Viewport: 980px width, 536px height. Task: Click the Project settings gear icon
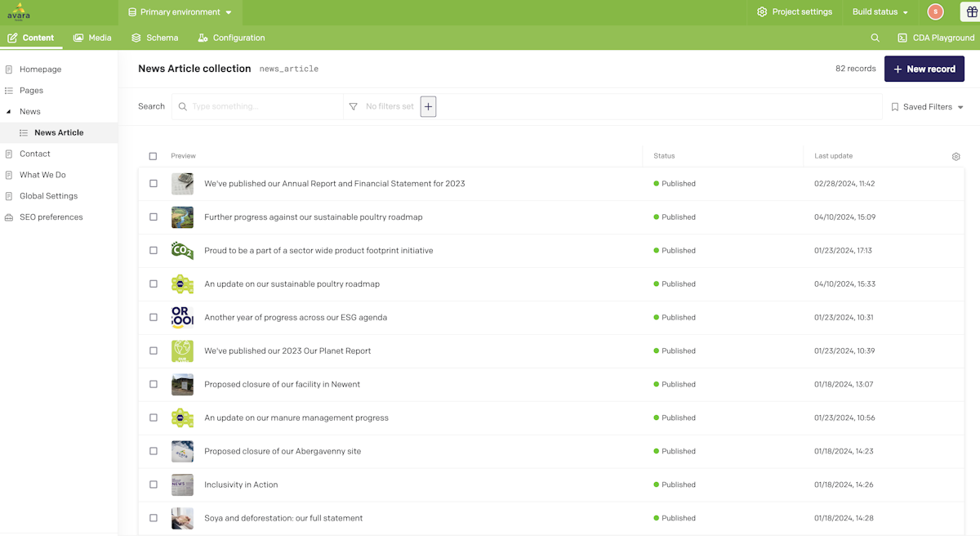pos(762,12)
